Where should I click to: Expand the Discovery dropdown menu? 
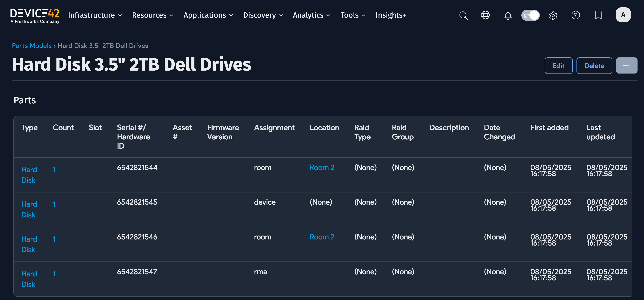point(263,15)
